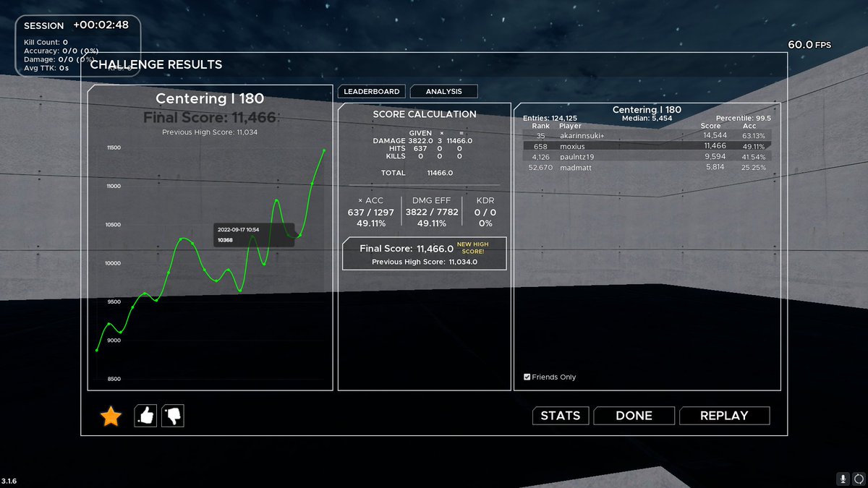Click the Median 5,454 text
Image resolution: width=868 pixels, height=488 pixels.
click(647, 118)
